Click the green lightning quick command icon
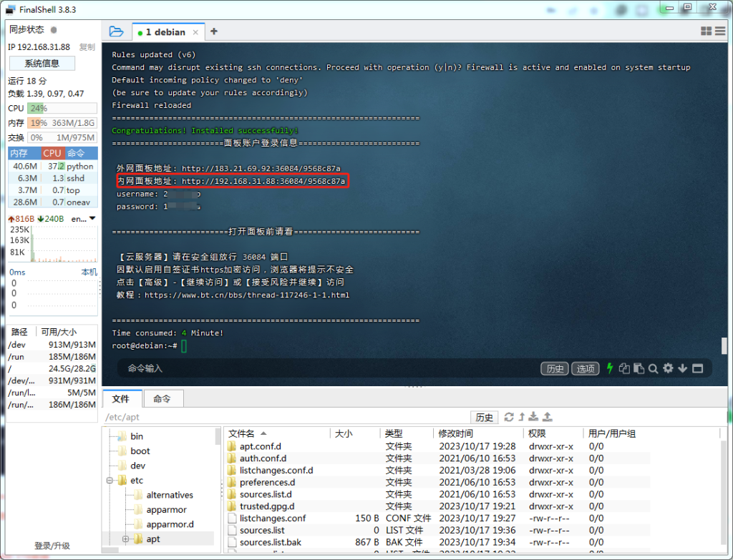This screenshot has height=560, width=733. (x=610, y=368)
